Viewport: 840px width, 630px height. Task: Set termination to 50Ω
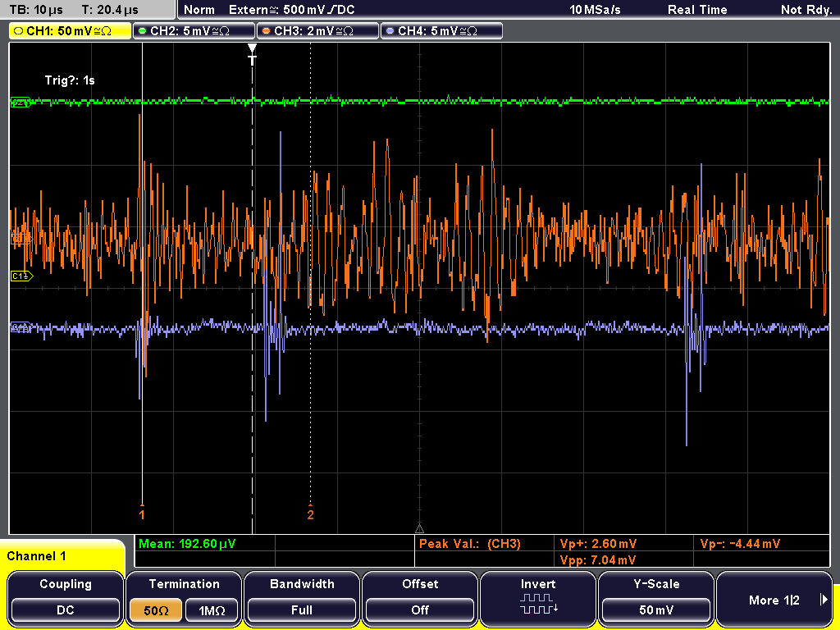[x=156, y=610]
